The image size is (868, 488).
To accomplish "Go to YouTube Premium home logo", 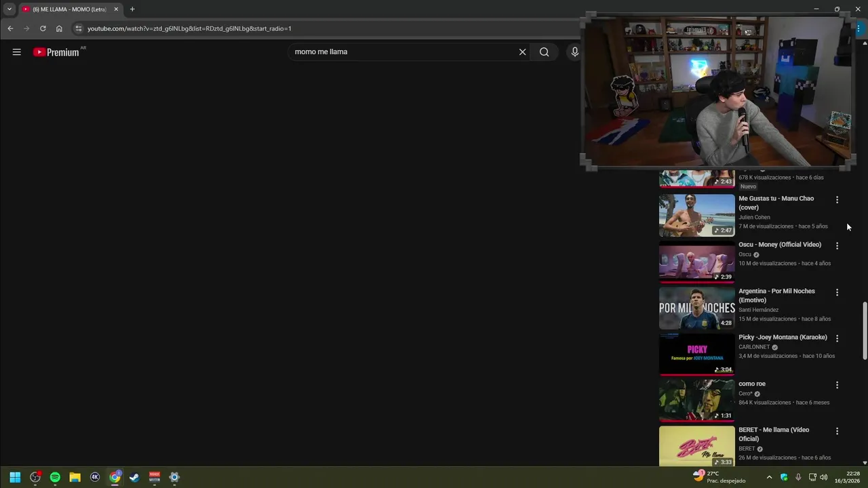I will [56, 52].
